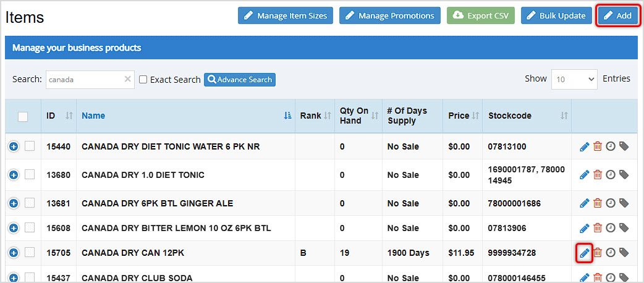Expand the CANADA DRY CLUB SODA row
This screenshot has height=283, width=644.
coord(14,278)
